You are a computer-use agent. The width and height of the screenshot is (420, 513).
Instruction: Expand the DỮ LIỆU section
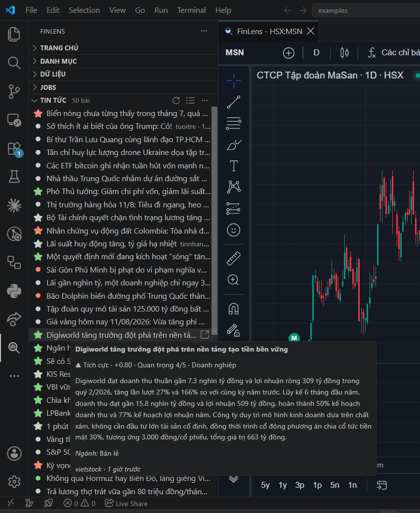tap(123, 74)
